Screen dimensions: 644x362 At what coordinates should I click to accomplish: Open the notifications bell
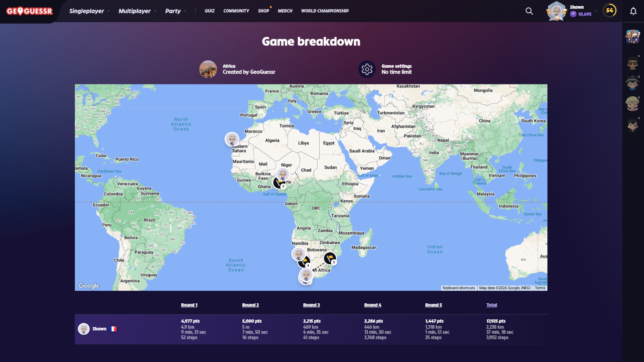coord(633,11)
